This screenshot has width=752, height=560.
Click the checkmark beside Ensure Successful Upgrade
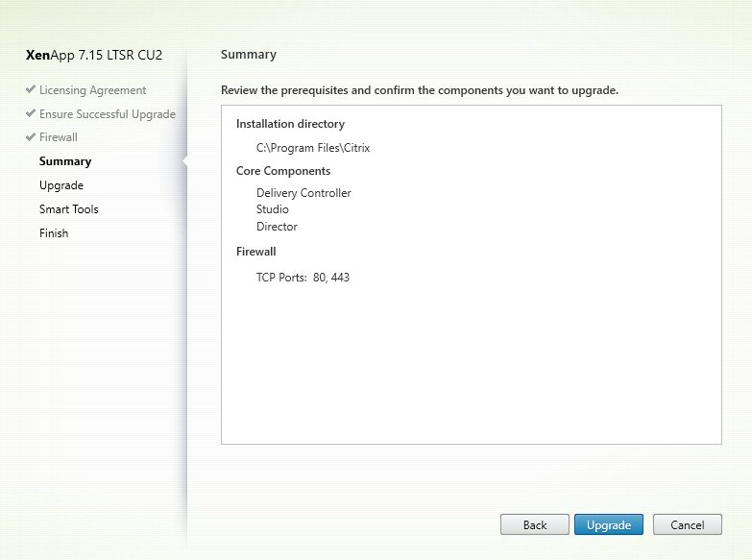pyautogui.click(x=31, y=114)
